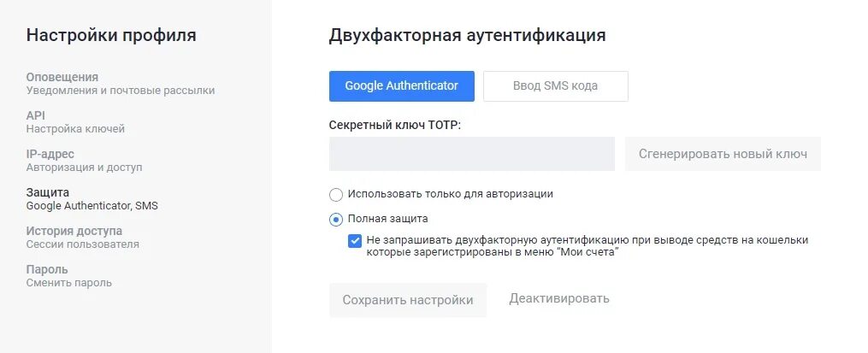This screenshot has height=353, width=868.
Task: Click the Настройки профиля heading
Action: pos(111,35)
